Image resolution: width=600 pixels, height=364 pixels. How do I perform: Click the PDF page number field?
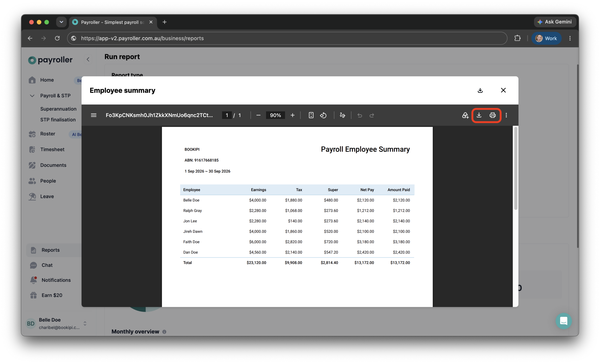coord(227,115)
